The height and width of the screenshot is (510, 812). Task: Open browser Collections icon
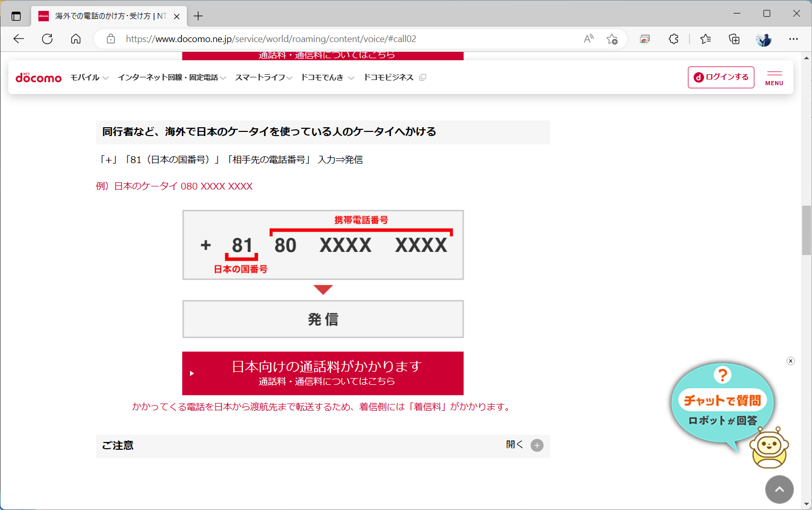point(734,38)
